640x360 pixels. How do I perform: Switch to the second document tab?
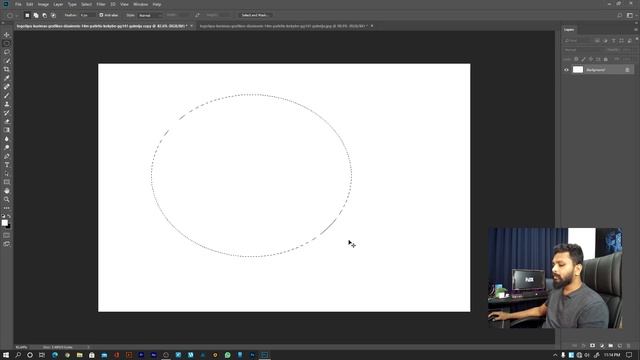284,26
